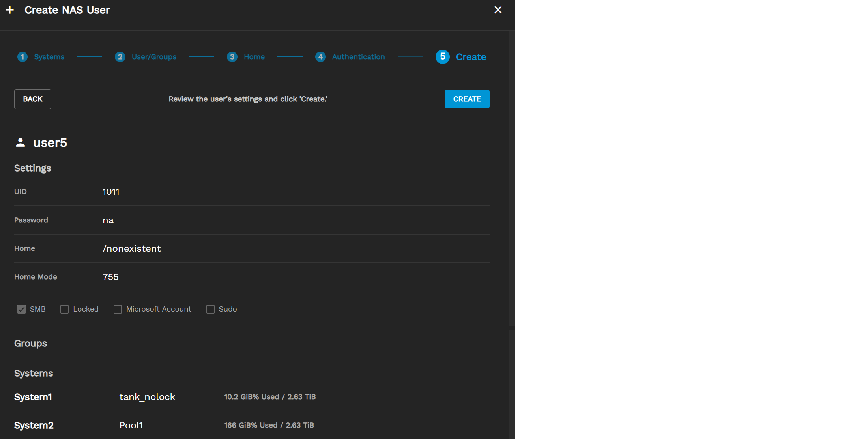Close the Create NAS User panel
The height and width of the screenshot is (439, 868).
tap(498, 10)
